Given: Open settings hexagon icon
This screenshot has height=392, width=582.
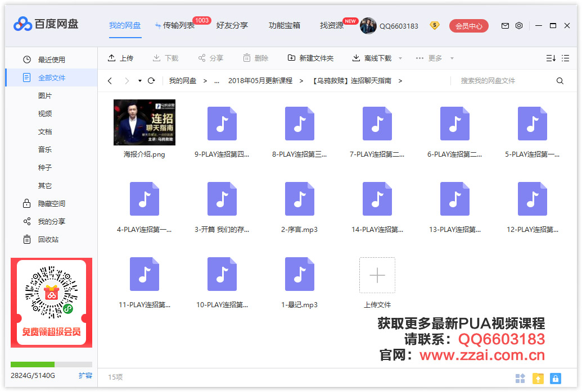Looking at the screenshot, I should pos(519,26).
